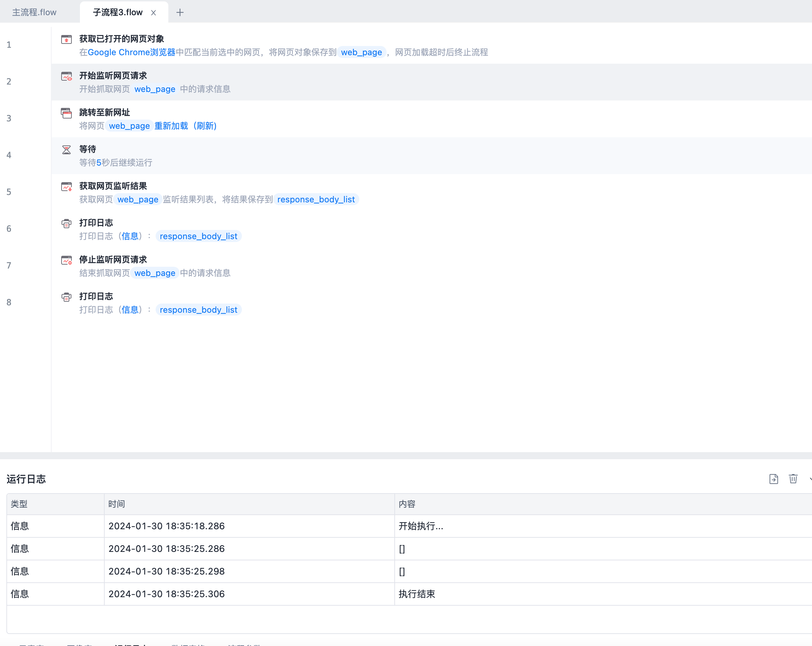Add a new flow tab with plus

(x=180, y=12)
